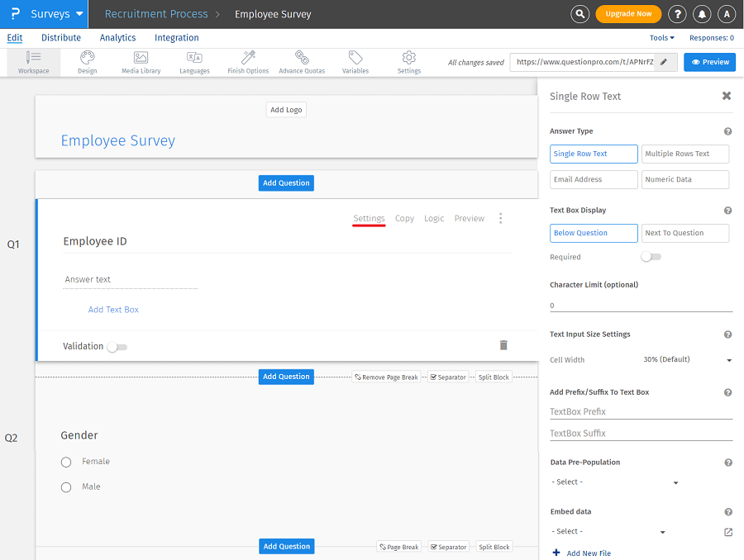The height and width of the screenshot is (560, 744).
Task: Select the Female radio option
Action: (x=66, y=462)
